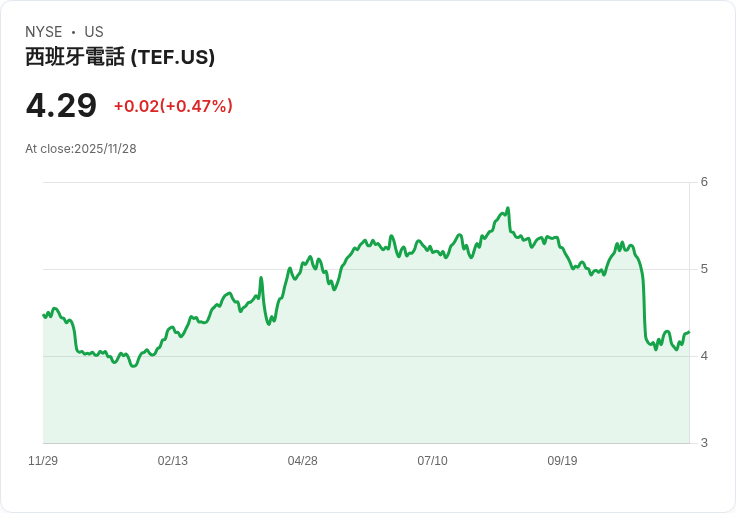
Task: Click the lowest trough of the price line
Action: pos(133,366)
